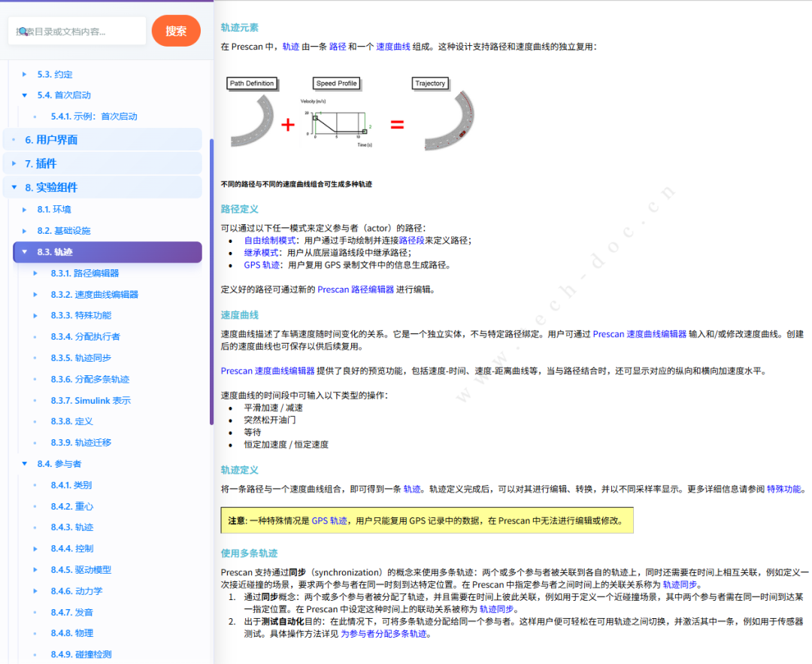
Task: Open 为参与者分配多条轨迹 link
Action: click(x=383, y=634)
